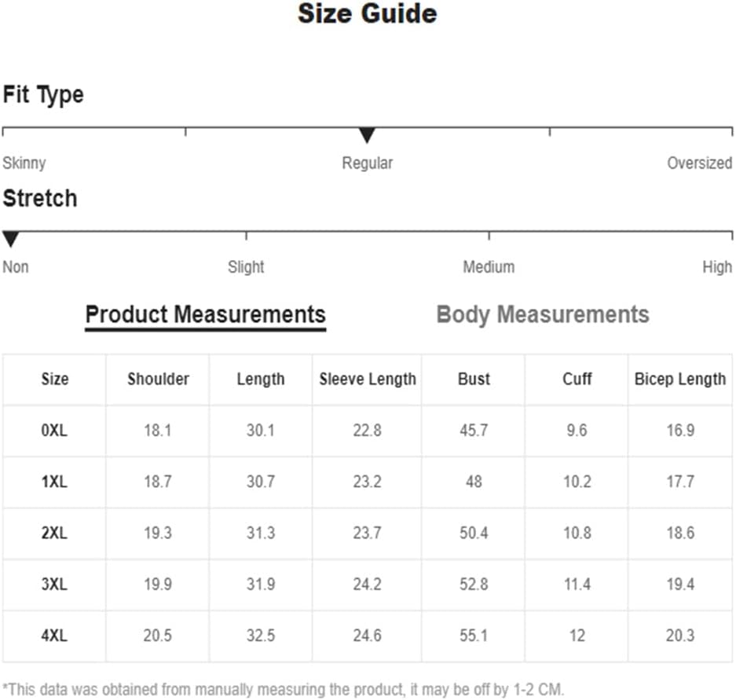This screenshot has height=700, width=736.
Task: Select the 1XL size row label
Action: tap(54, 482)
